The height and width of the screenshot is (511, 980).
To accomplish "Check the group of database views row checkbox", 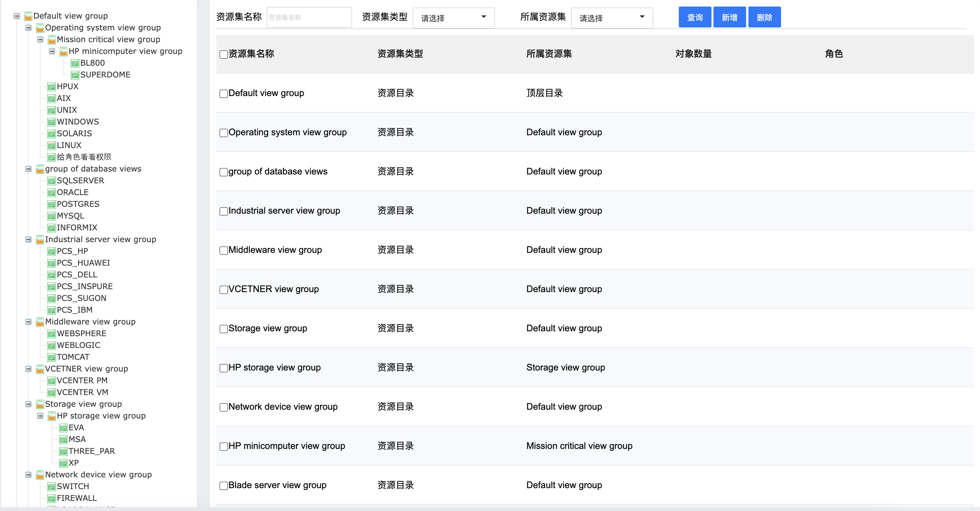I will coord(224,172).
